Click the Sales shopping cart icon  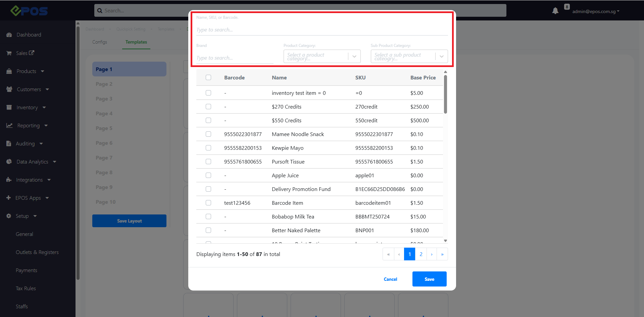[9, 53]
